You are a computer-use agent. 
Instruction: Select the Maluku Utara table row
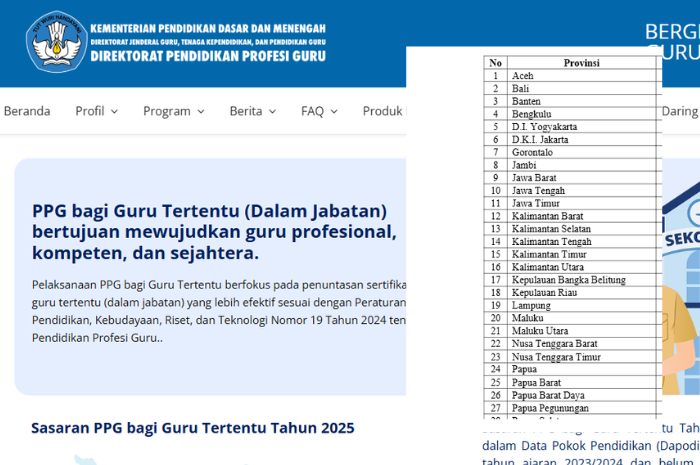point(570,331)
